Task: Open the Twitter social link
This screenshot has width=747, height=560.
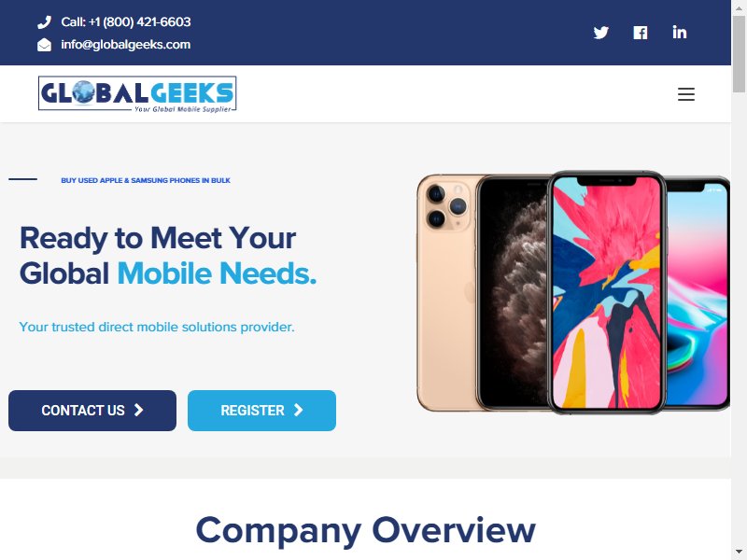Action: (x=600, y=33)
